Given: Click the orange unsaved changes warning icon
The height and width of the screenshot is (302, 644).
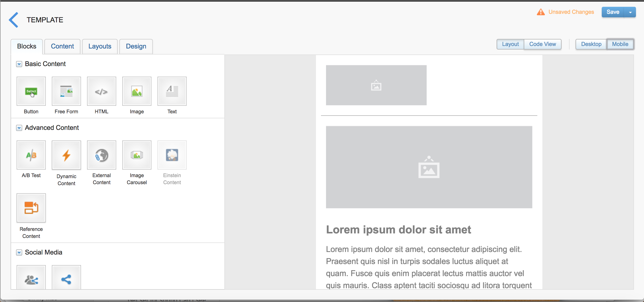Looking at the screenshot, I should point(541,12).
